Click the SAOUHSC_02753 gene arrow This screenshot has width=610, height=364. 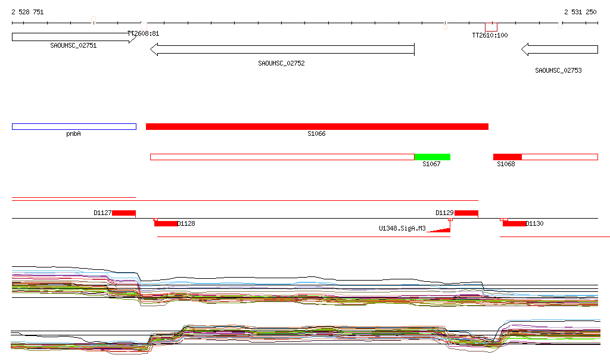559,49
